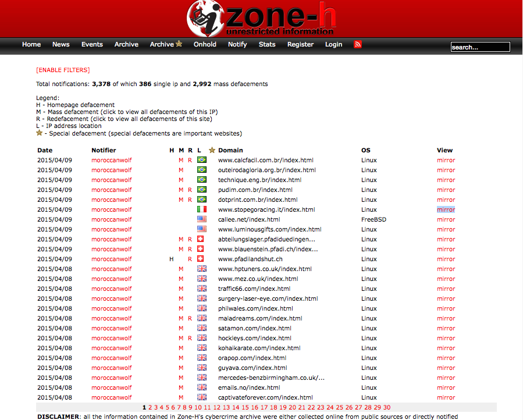This screenshot has width=523, height=420.
Task: Click R link for hockleys.com row
Action: (x=190, y=338)
